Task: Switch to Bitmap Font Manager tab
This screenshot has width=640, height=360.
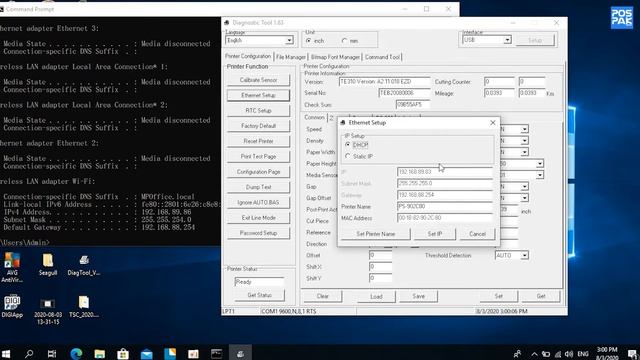Action: click(335, 57)
